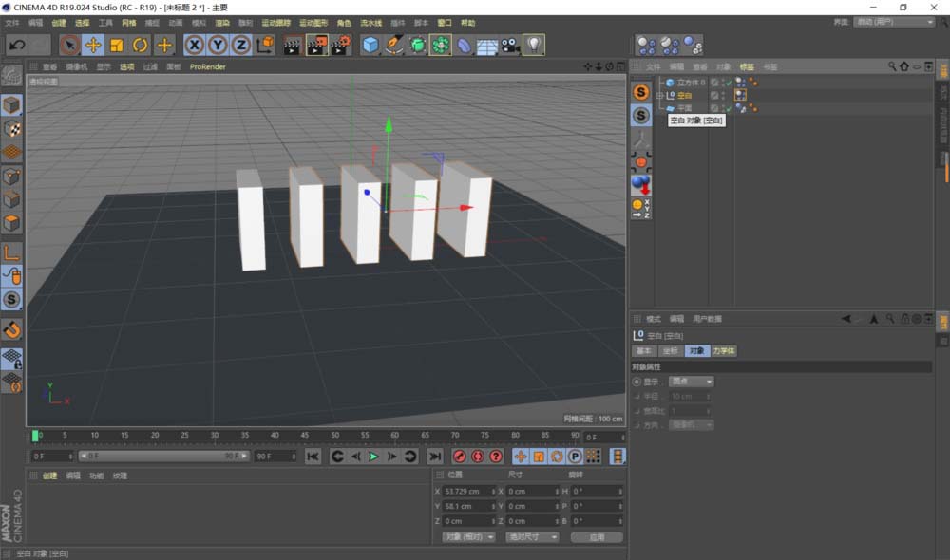950x560 pixels.
Task: Click home icon in object manager
Action: [904, 66]
